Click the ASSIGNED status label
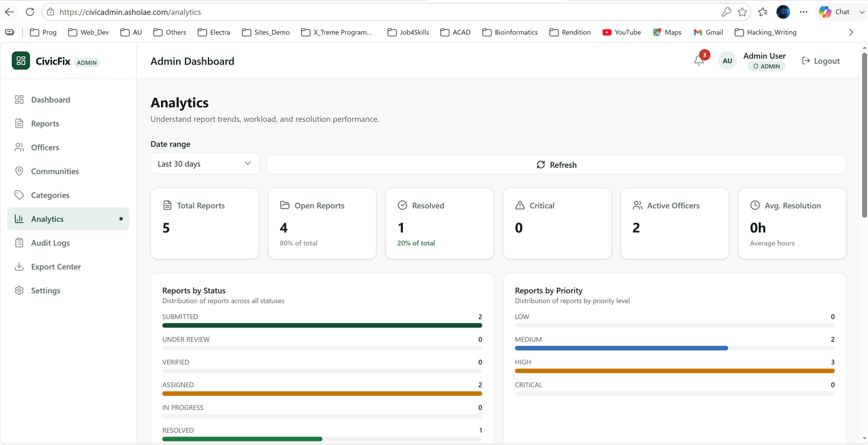Image resolution: width=868 pixels, height=445 pixels. tap(178, 385)
